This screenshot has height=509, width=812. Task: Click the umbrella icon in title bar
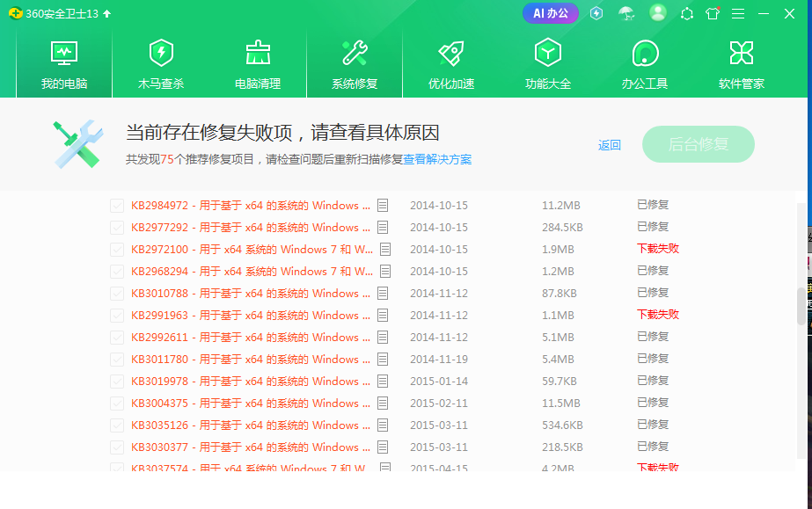point(626,13)
